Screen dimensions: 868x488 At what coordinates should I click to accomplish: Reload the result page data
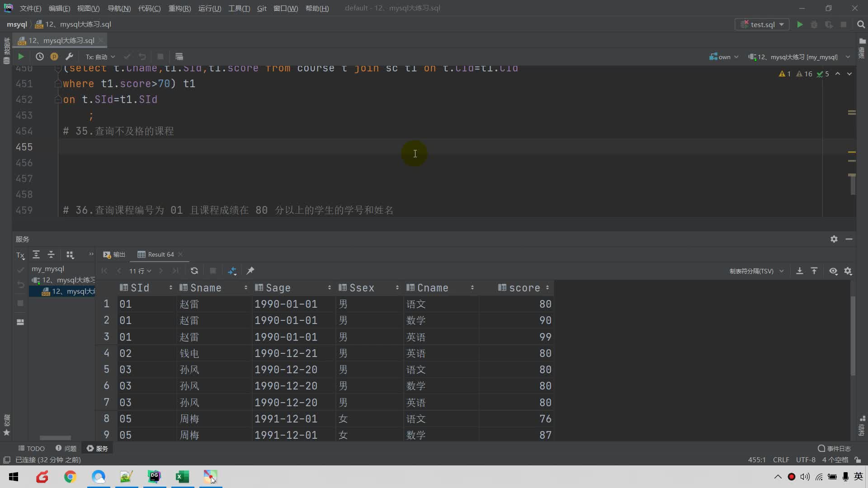click(x=194, y=271)
